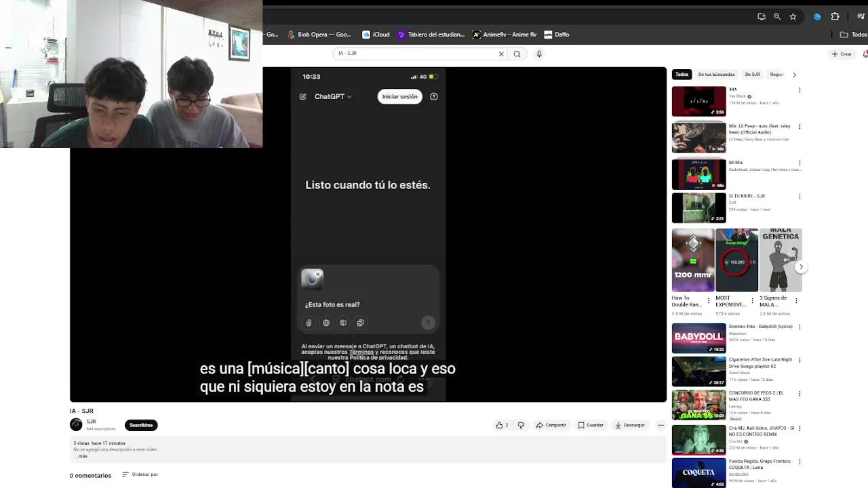Subscribe with the Suscribirse button

[x=141, y=425]
